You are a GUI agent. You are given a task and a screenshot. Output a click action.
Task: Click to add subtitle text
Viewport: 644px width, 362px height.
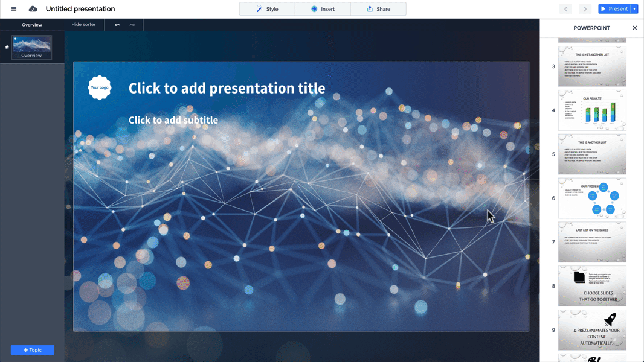coord(173,120)
